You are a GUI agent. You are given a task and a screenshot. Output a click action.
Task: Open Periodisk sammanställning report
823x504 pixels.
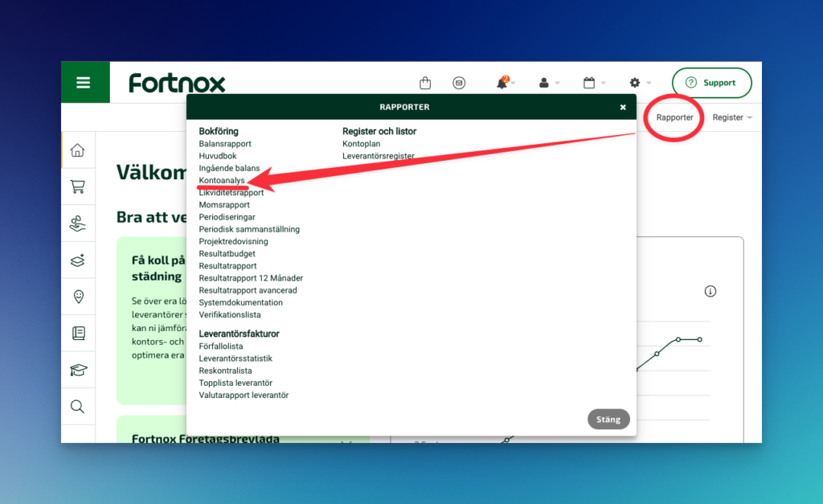tap(249, 229)
